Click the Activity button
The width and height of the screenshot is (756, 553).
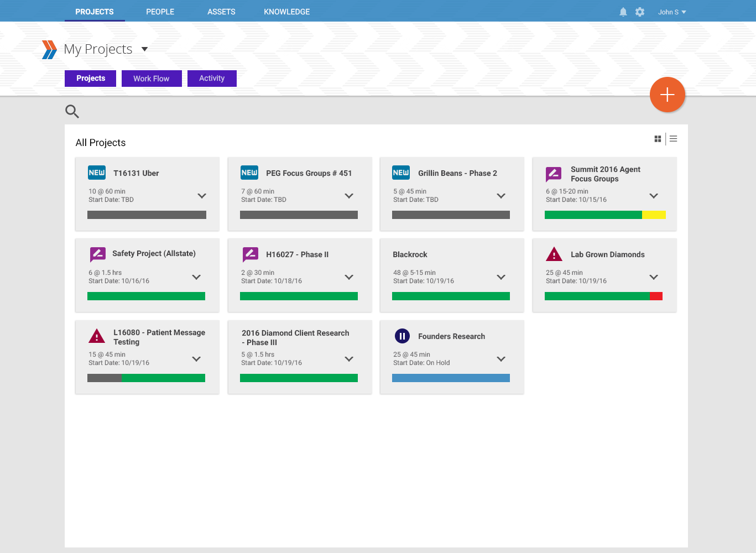point(212,79)
